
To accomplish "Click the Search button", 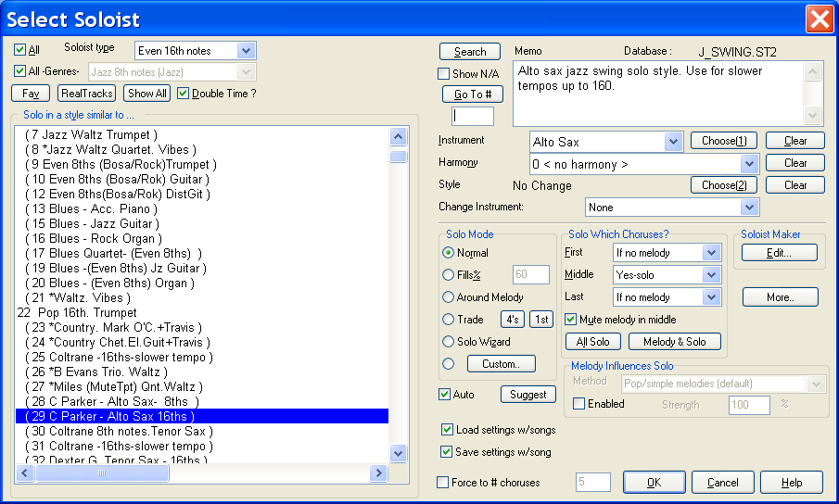I will click(469, 52).
